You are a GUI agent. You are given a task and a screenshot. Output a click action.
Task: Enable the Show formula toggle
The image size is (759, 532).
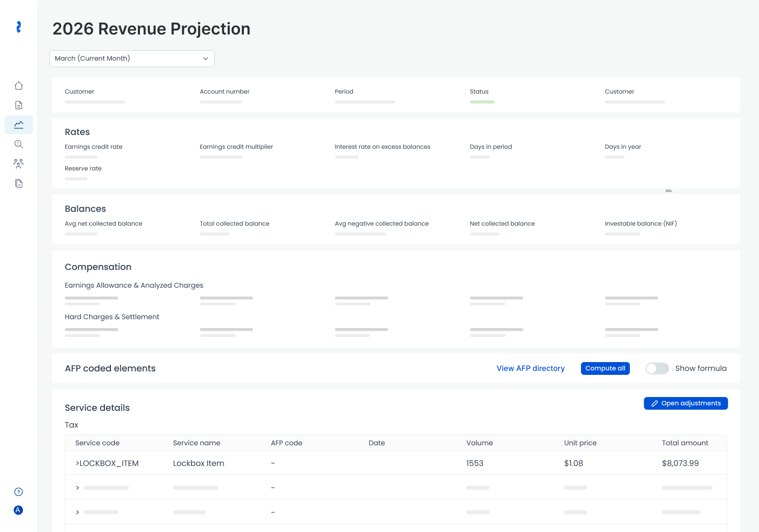tap(657, 368)
